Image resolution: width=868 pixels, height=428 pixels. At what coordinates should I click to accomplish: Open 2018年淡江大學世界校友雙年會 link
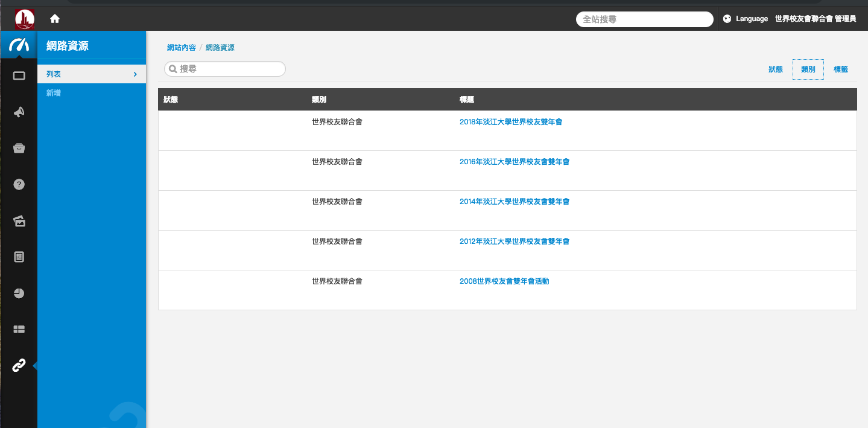tap(511, 122)
